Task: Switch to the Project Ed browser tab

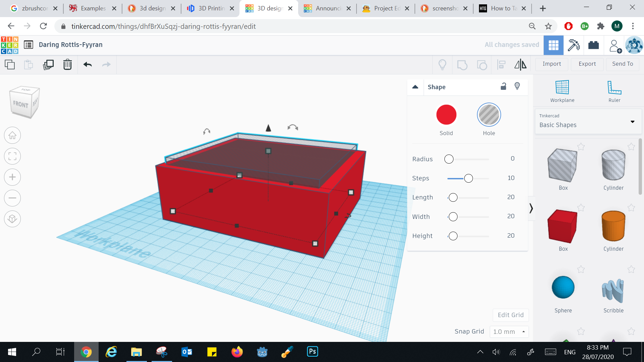Action: (x=382, y=8)
